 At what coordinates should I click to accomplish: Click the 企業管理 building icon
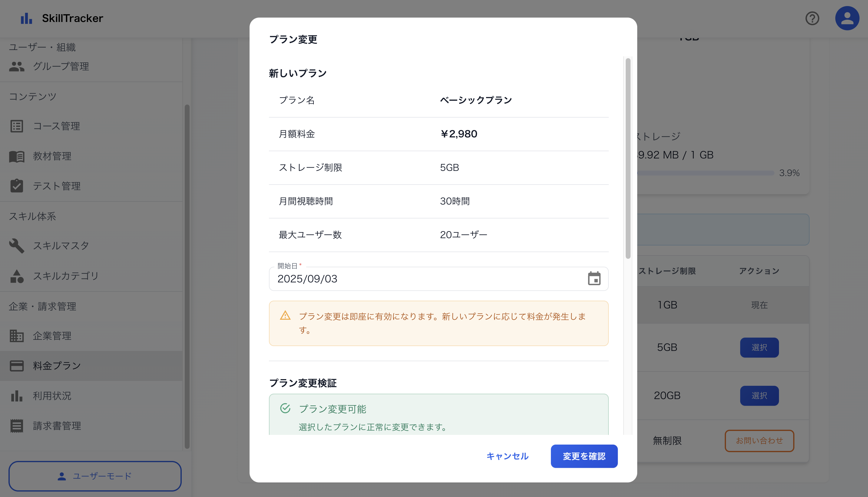[17, 336]
